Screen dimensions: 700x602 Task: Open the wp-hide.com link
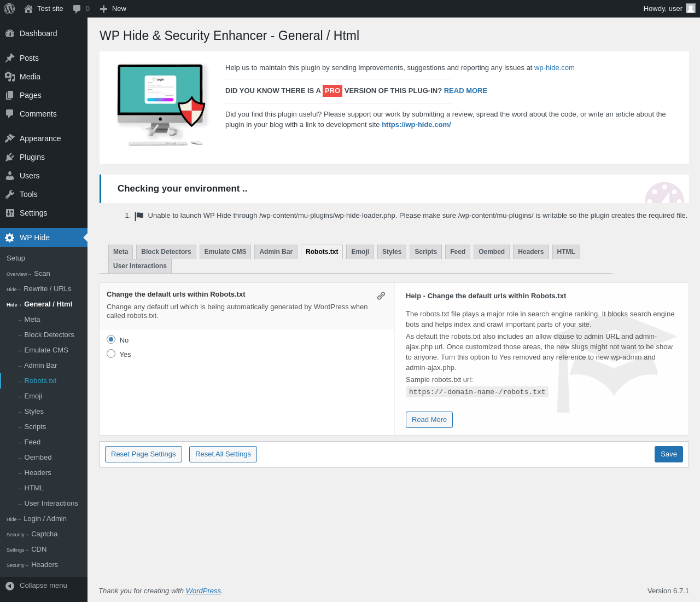[555, 68]
